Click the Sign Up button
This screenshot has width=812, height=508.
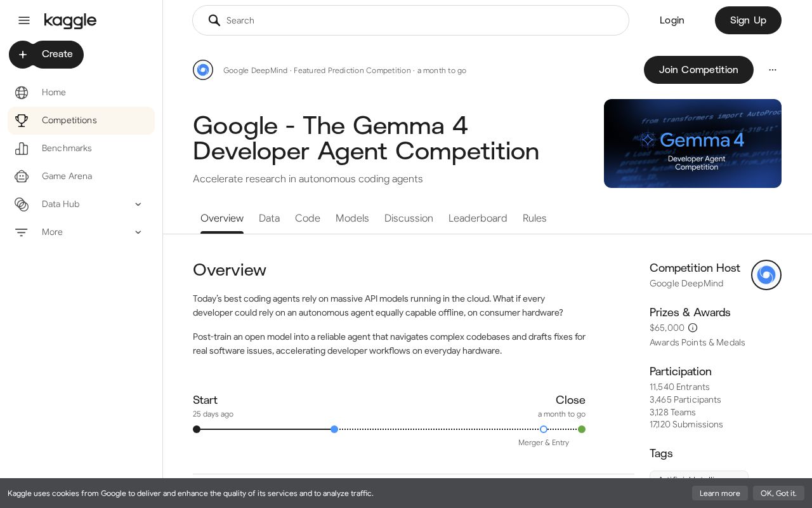pos(748,20)
